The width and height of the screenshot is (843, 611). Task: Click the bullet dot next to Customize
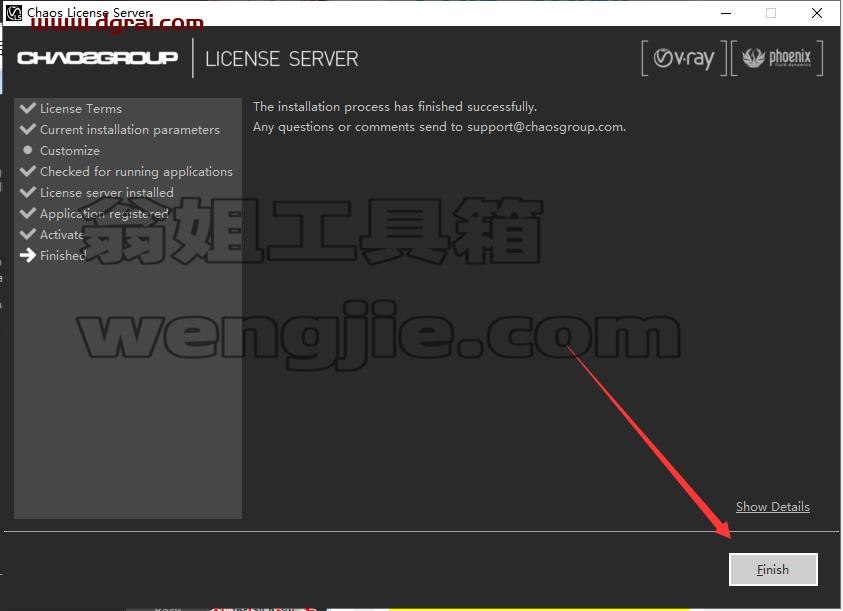click(x=27, y=150)
